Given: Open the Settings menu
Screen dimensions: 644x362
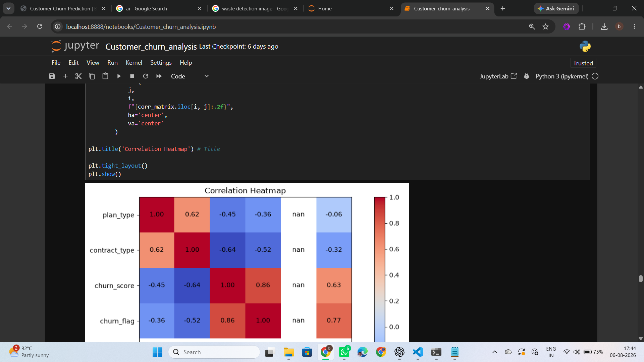Looking at the screenshot, I should 161,63.
